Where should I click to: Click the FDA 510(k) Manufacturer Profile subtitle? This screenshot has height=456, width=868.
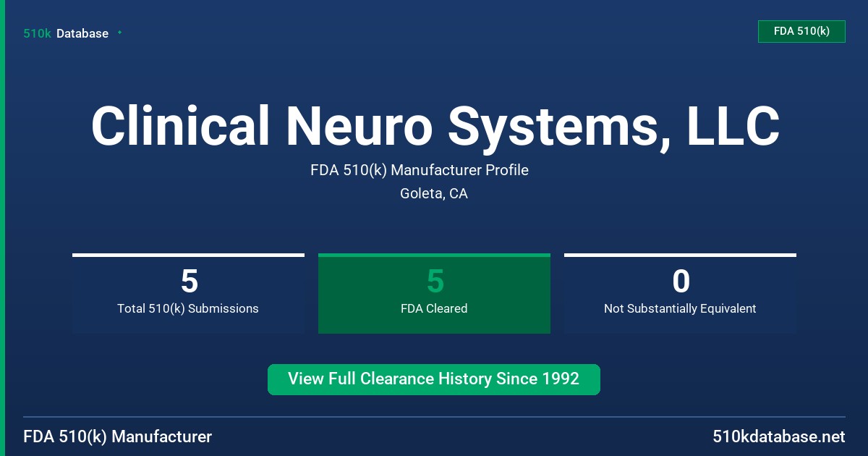tap(420, 170)
